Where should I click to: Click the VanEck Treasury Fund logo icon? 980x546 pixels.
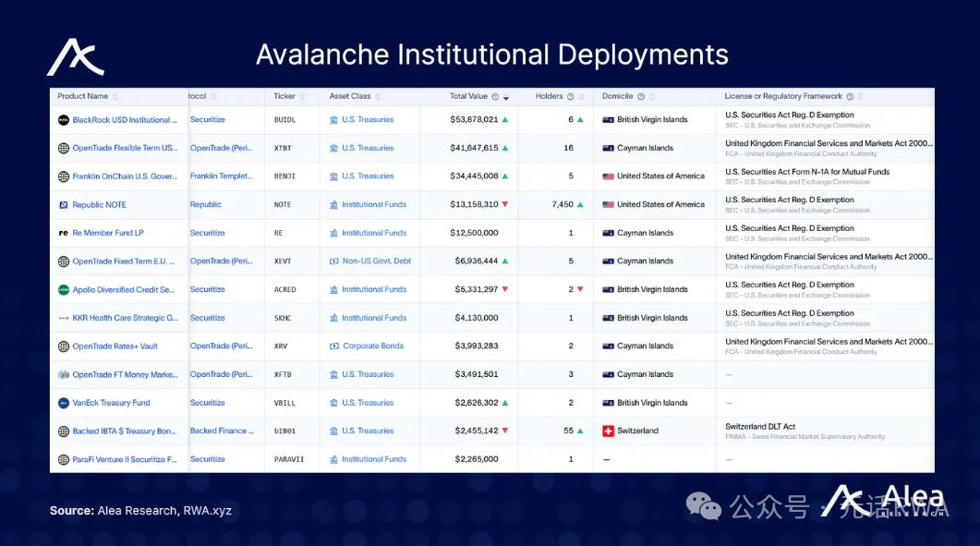pyautogui.click(x=63, y=403)
